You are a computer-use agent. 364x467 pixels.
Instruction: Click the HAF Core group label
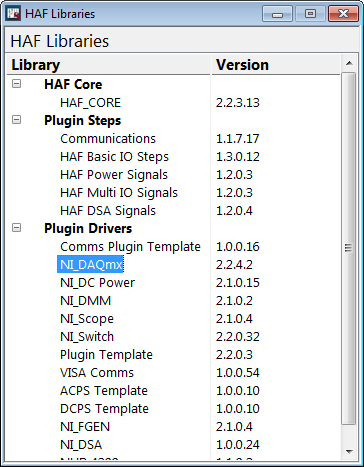(x=73, y=84)
